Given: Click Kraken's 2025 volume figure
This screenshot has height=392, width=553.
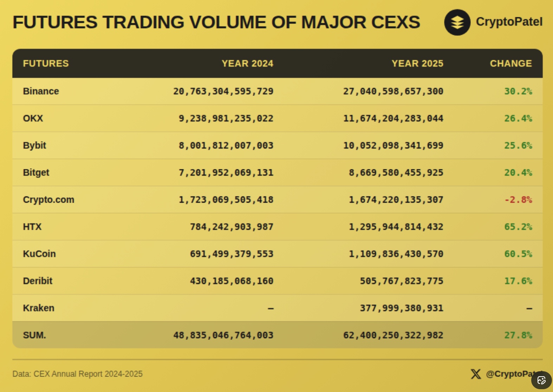Looking at the screenshot, I should click(401, 308).
